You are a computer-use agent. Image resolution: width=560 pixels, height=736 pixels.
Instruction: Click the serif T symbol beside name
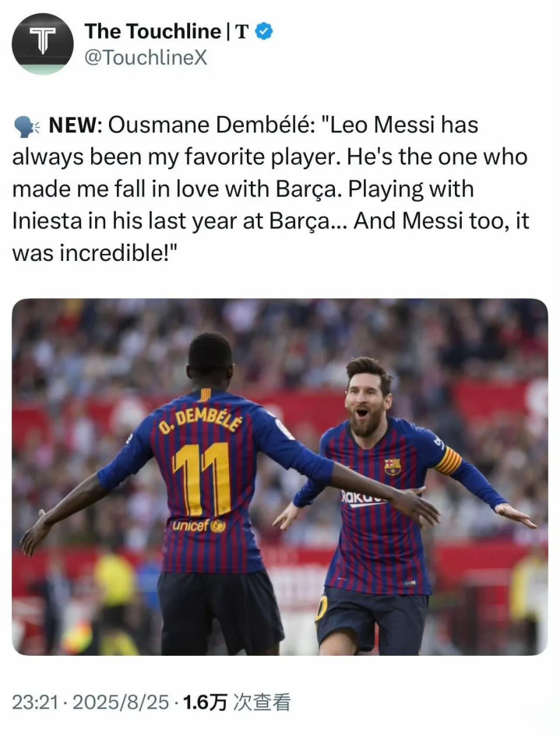[x=241, y=31]
